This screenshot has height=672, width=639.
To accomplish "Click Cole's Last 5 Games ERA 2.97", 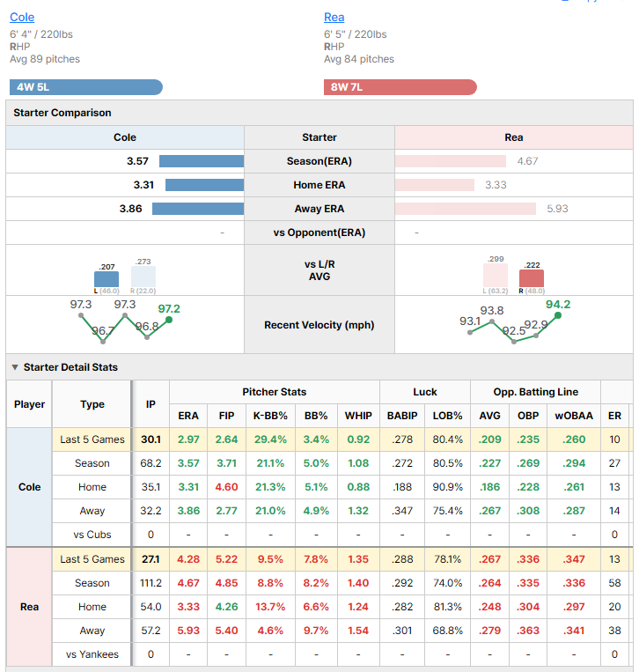I will (188, 439).
